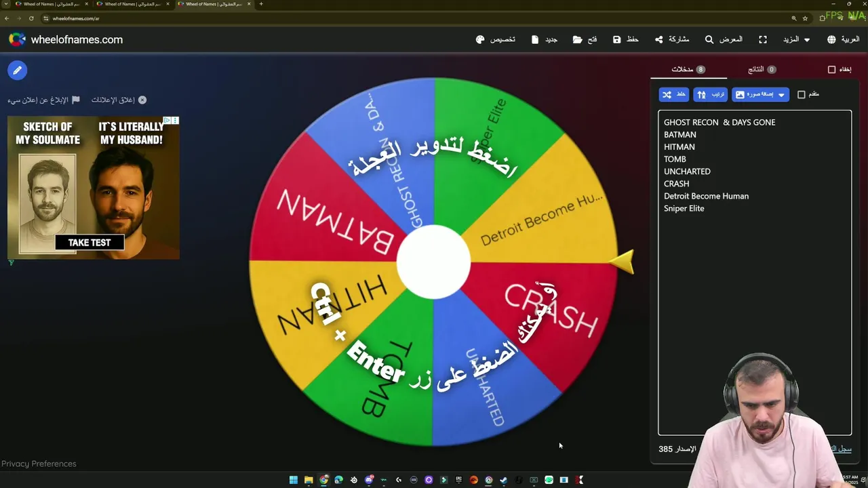Share the wheel via مشاركة
This screenshot has height=488, width=868.
coord(672,39)
